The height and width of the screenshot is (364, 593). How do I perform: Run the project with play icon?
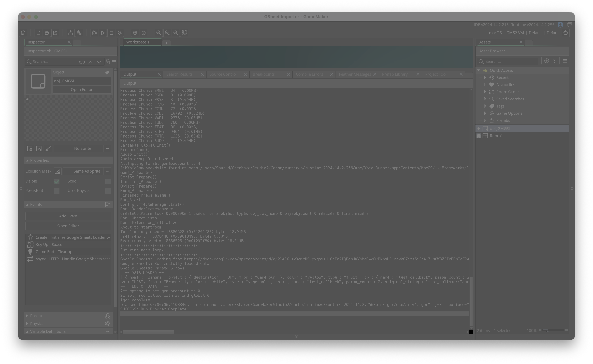pyautogui.click(x=103, y=33)
